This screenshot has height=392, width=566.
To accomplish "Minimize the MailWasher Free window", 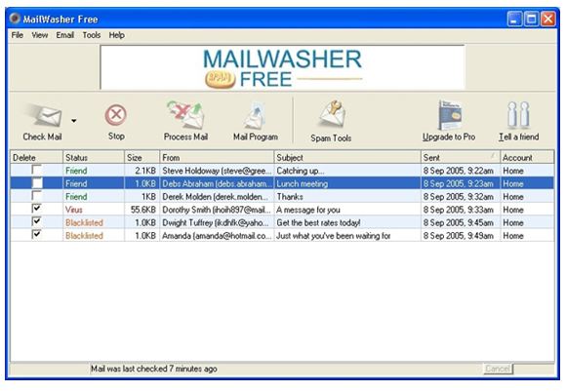I will pyautogui.click(x=514, y=19).
